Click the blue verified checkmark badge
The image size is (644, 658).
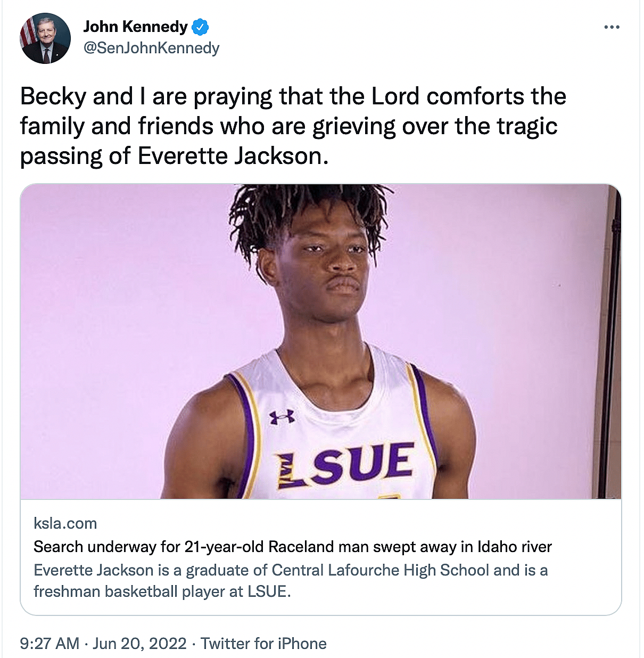(200, 27)
